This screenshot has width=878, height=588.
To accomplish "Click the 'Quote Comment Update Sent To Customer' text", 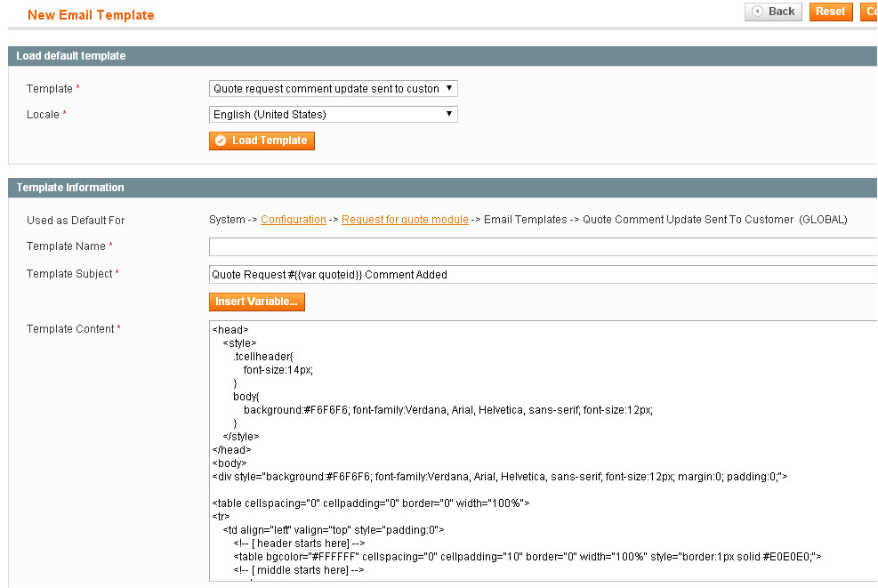I will [689, 220].
